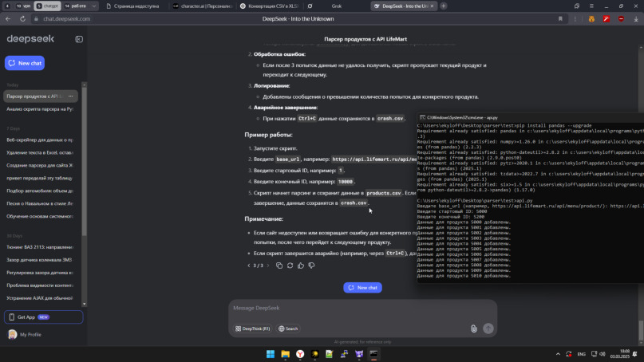The image size is (644, 362).
Task: Go back in browser history
Action: (8, 19)
